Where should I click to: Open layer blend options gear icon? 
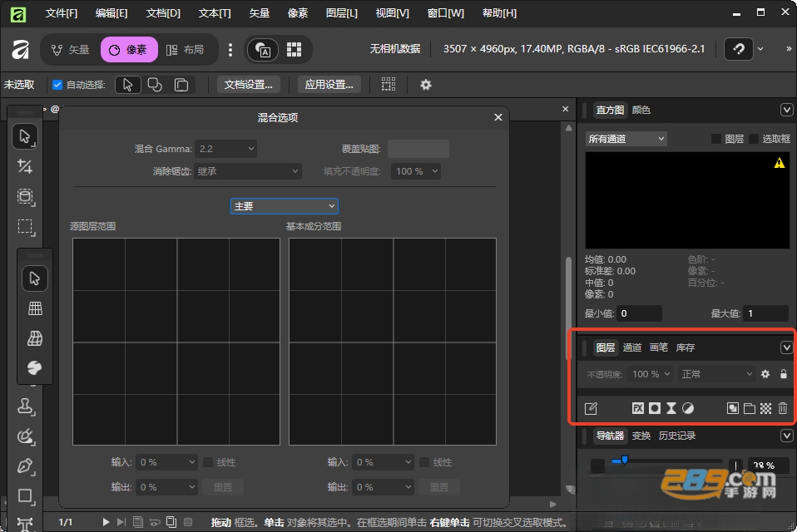coord(765,374)
